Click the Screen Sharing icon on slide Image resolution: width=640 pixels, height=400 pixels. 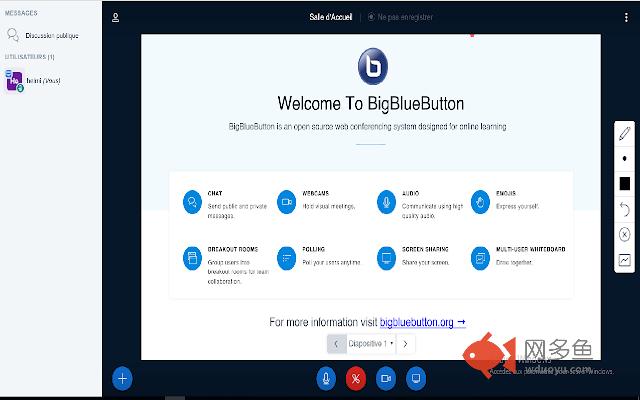pyautogui.click(x=386, y=258)
